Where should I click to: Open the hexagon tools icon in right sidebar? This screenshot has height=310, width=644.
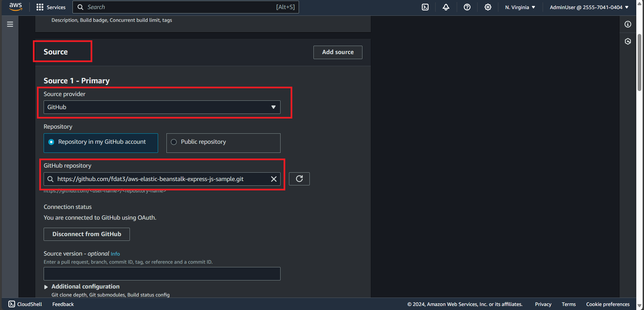[628, 41]
